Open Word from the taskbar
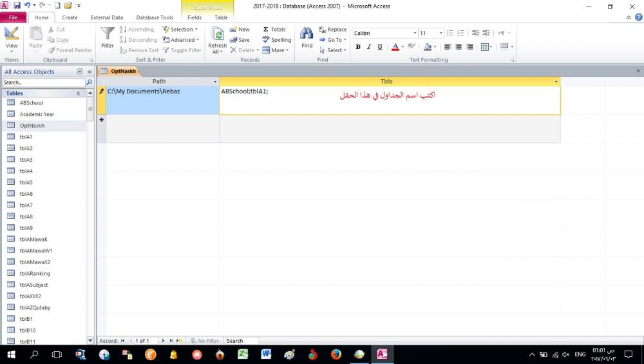This screenshot has width=644, height=364. click(x=266, y=354)
